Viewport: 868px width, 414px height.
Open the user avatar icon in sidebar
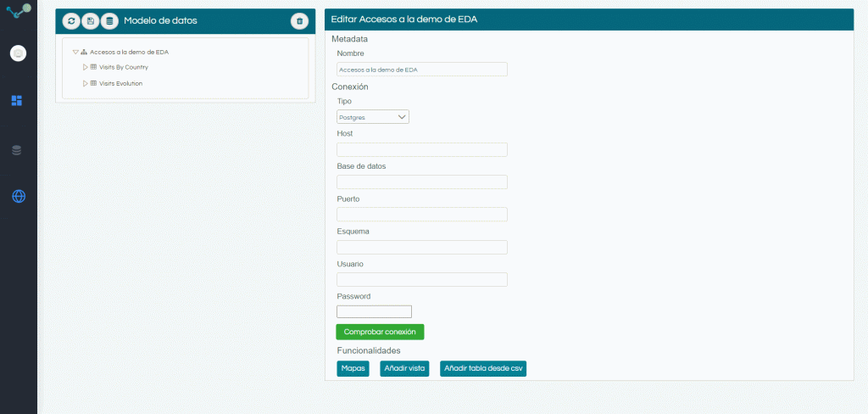tap(19, 53)
